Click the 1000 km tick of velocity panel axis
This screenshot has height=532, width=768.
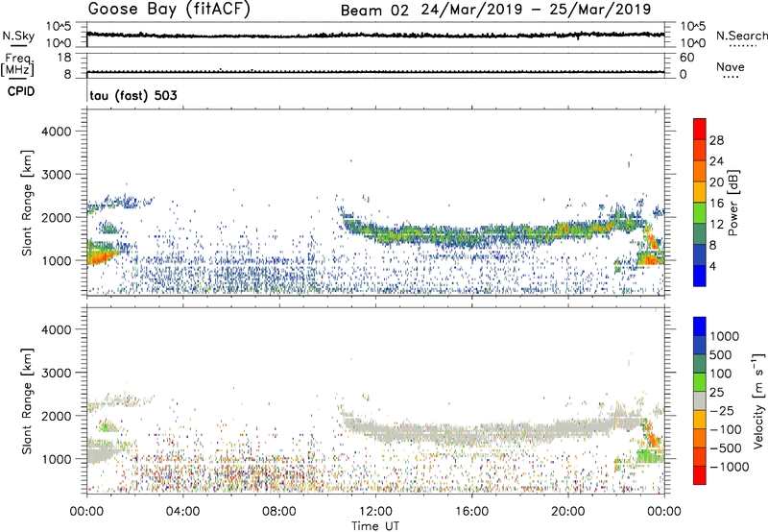pyautogui.click(x=57, y=459)
